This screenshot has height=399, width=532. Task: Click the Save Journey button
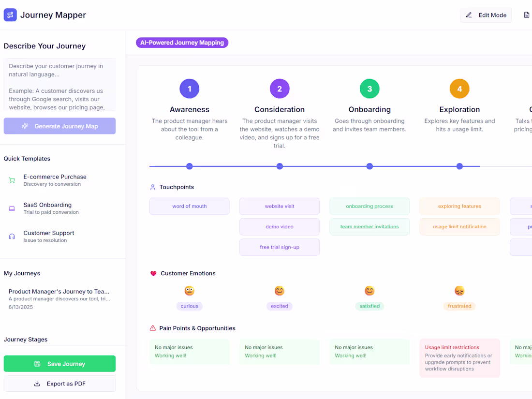(59, 363)
